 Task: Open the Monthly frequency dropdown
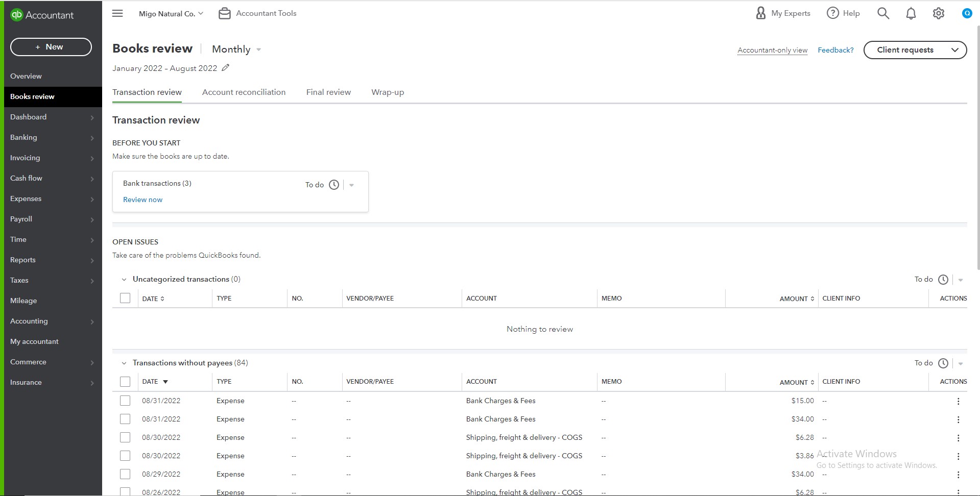(236, 49)
